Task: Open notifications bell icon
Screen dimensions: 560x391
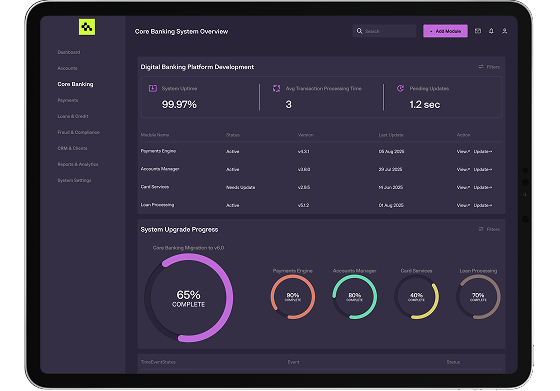Action: click(491, 31)
